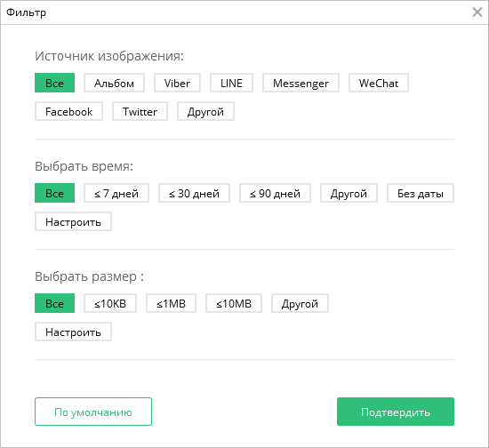Filter image source by Альбом

tap(114, 83)
